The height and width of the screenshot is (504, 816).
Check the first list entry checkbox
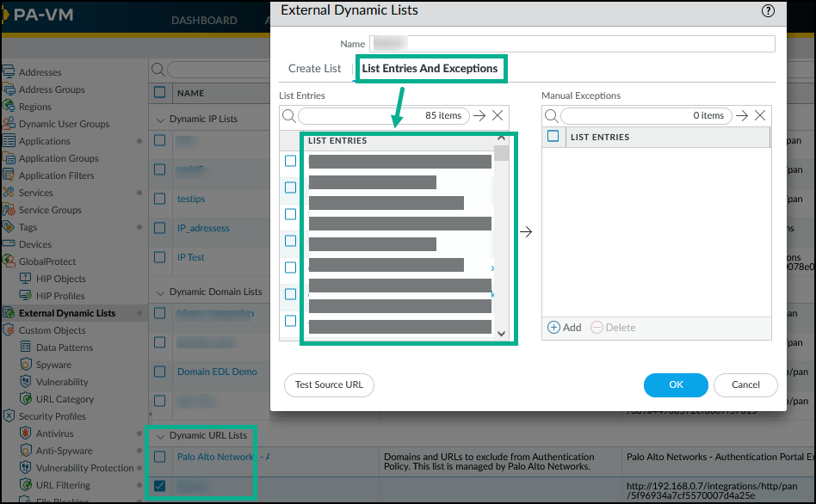point(291,161)
